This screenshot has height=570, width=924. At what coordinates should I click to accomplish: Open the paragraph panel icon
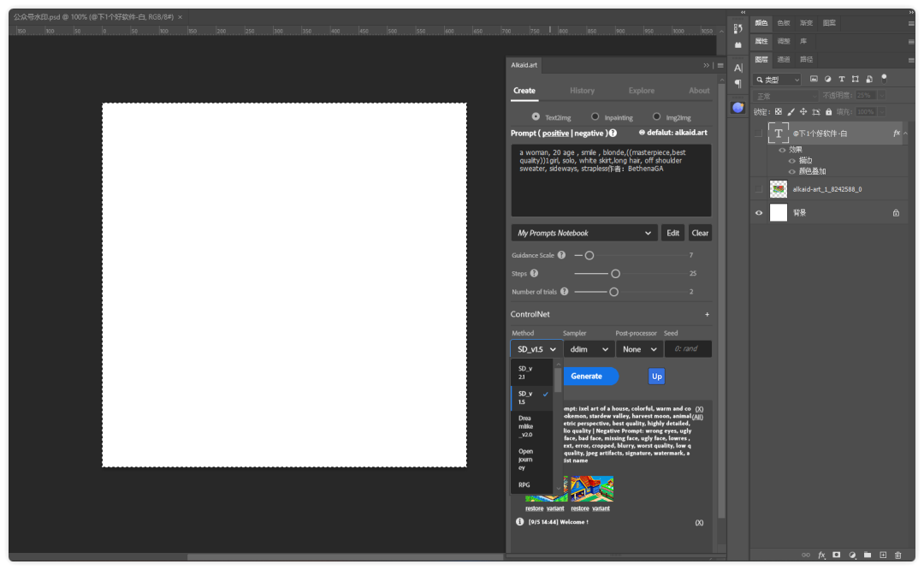(x=737, y=84)
